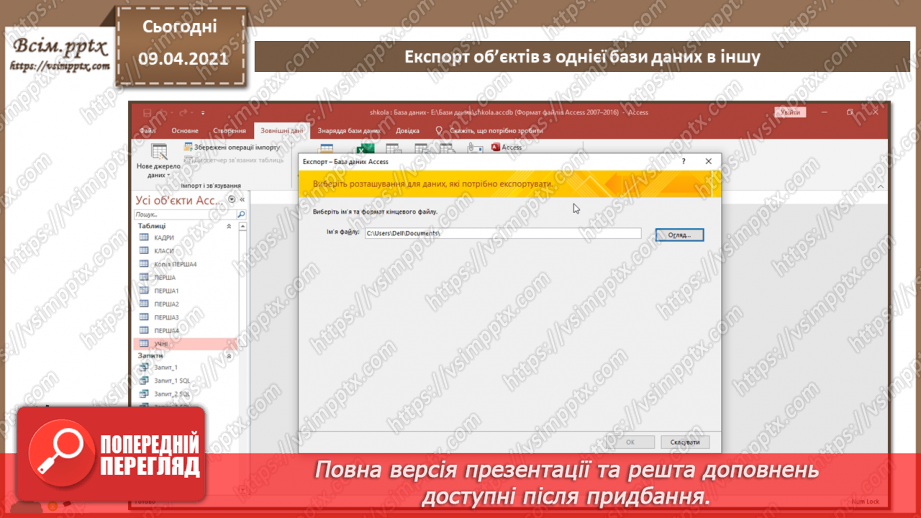The width and height of the screenshot is (921, 518).
Task: Switch to the Основне ribbon tab
Action: (x=185, y=130)
